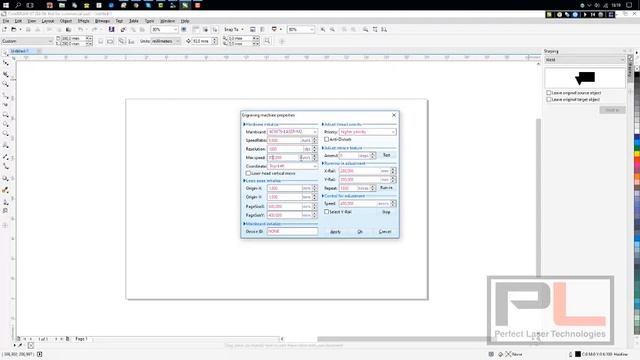The height and width of the screenshot is (360, 640).
Task: Click the Stop button in dialog
Action: click(x=386, y=212)
